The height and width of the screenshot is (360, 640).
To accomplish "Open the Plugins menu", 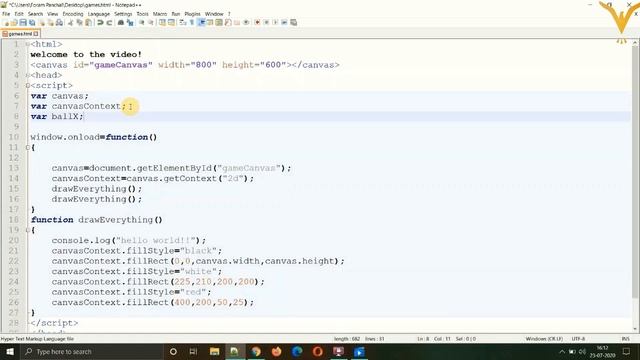I will [192, 14].
